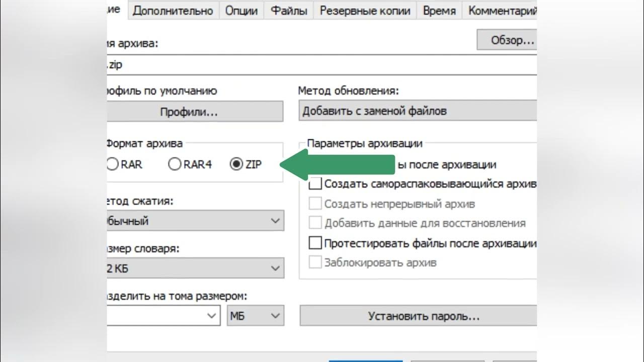Open the Метод обновления dropdown
Screen dimensions: 644x362
pos(418,111)
